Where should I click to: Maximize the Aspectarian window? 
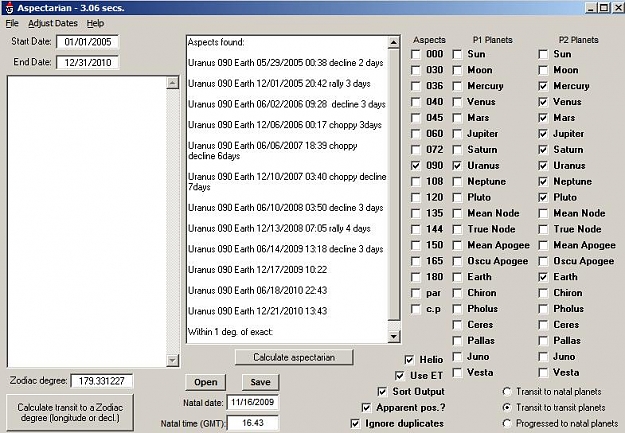point(604,8)
